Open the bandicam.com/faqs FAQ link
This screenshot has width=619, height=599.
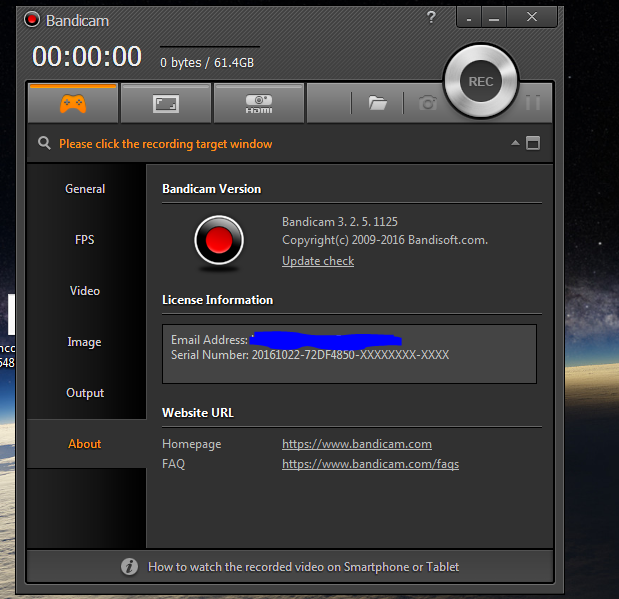[x=370, y=464]
